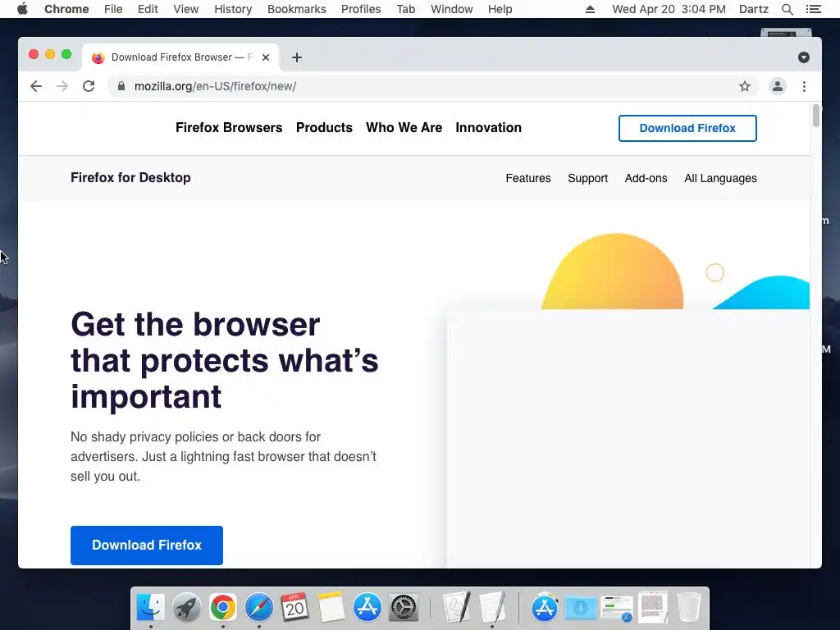The width and height of the screenshot is (840, 630).
Task: Open the blueprint document with pen icon in dock
Action: [456, 607]
